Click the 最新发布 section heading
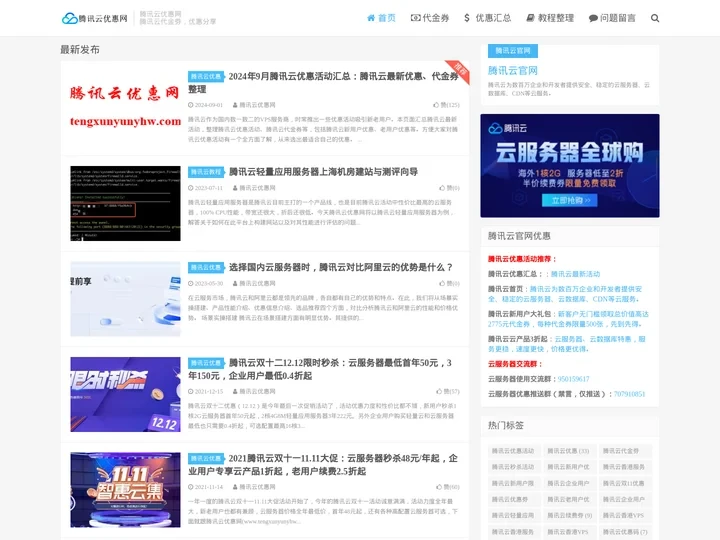The height and width of the screenshot is (540, 720). (x=80, y=50)
